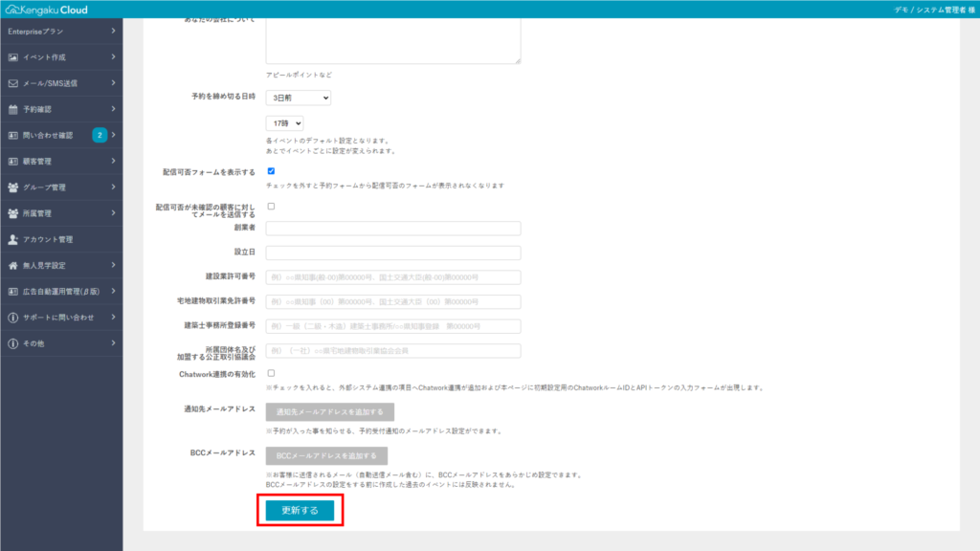Click into the 設立日 input field
This screenshot has width=980, height=551.
pos(393,253)
